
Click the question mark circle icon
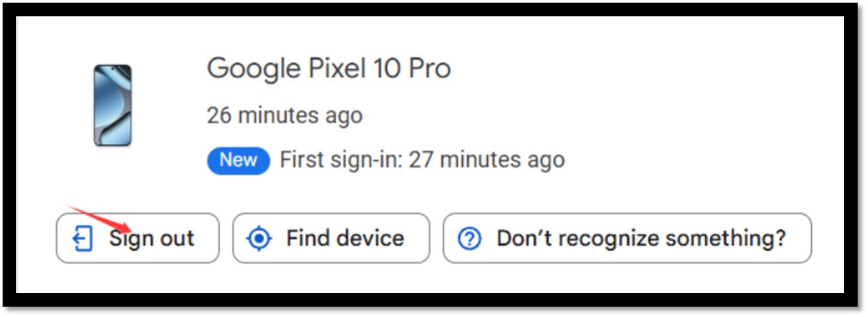point(469,239)
